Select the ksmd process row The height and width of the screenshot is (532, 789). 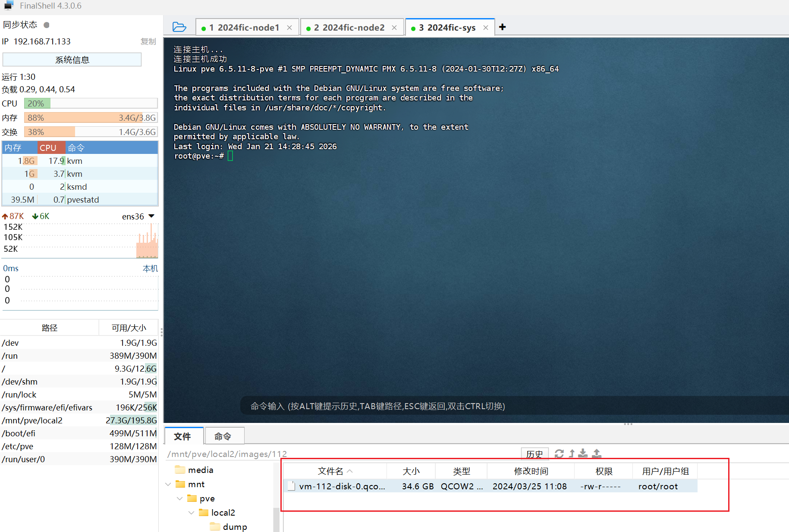[x=80, y=187]
